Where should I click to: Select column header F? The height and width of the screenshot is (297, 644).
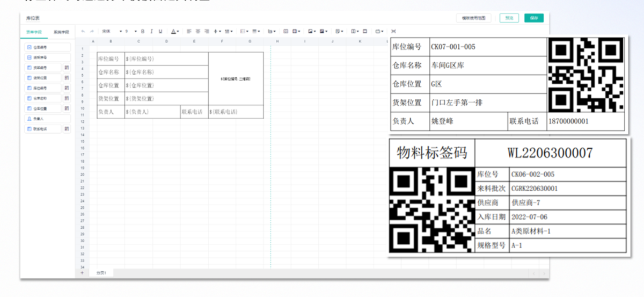pos(222,41)
